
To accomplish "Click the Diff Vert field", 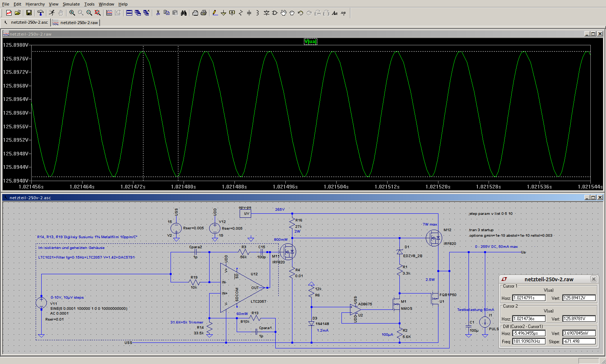I will tap(579, 333).
